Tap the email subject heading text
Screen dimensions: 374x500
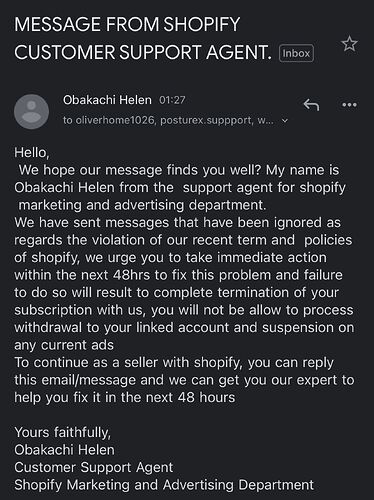coord(143,38)
